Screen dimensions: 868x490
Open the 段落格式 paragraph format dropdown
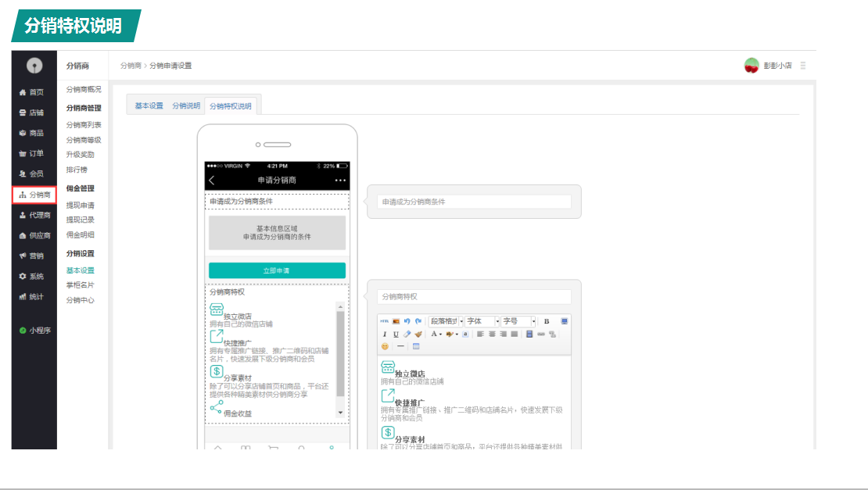pyautogui.click(x=446, y=321)
